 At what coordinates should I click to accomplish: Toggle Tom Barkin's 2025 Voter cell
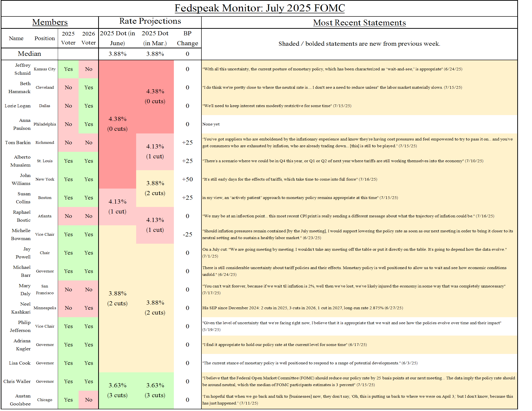[68, 143]
